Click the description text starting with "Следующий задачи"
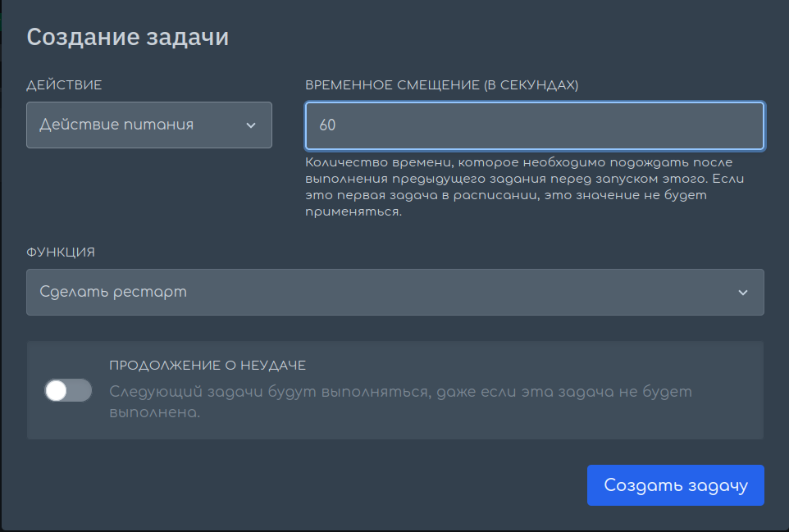The image size is (789, 532). 400,402
